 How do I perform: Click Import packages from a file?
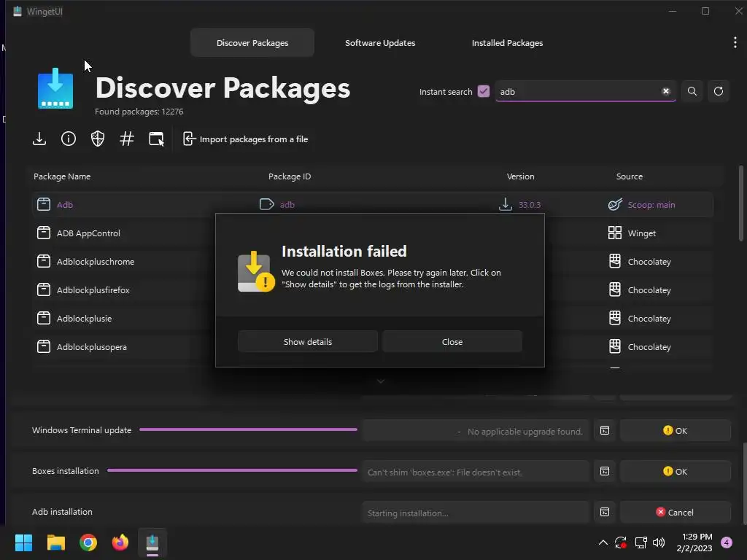click(x=245, y=139)
